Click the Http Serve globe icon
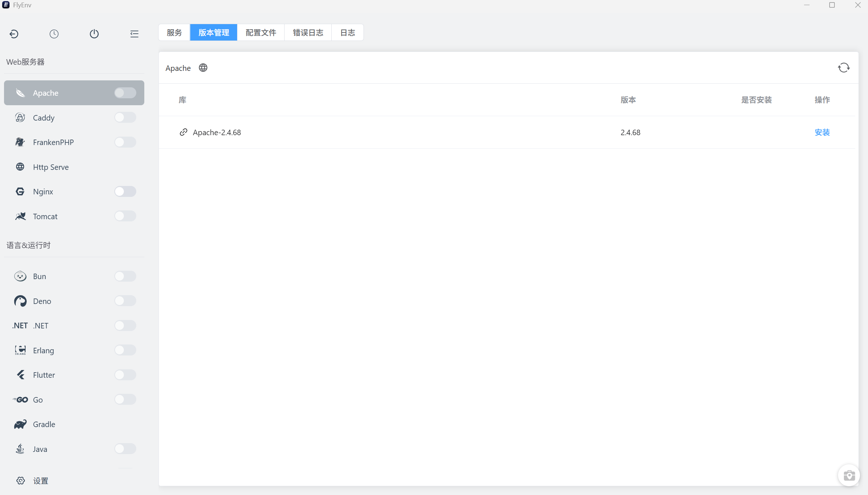868x495 pixels. 20,167
